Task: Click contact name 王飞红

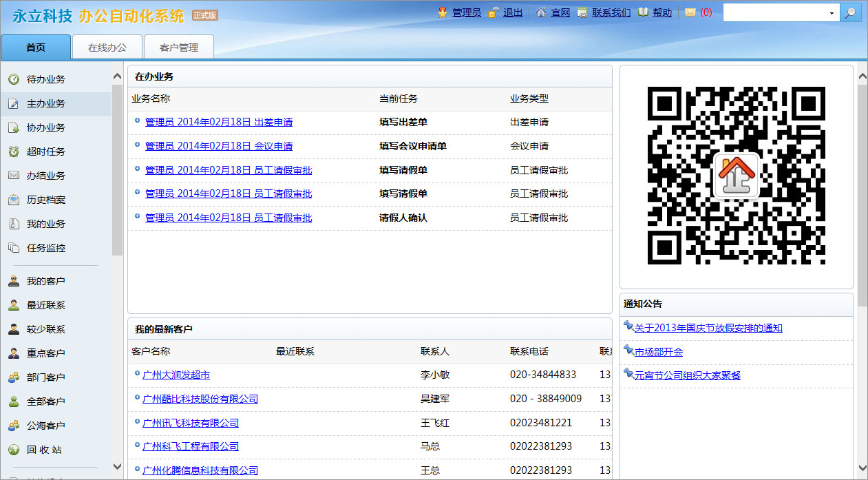Action: click(x=435, y=423)
